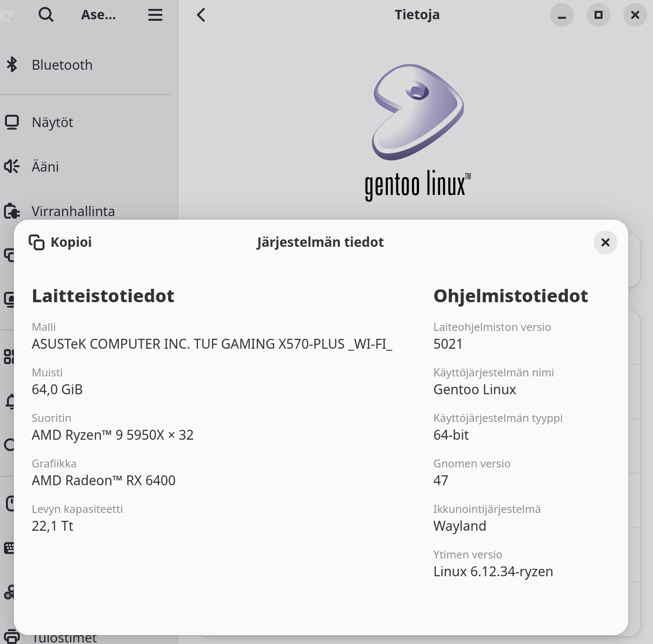Click windowing system value Wayland
This screenshot has height=644, width=653.
point(460,526)
